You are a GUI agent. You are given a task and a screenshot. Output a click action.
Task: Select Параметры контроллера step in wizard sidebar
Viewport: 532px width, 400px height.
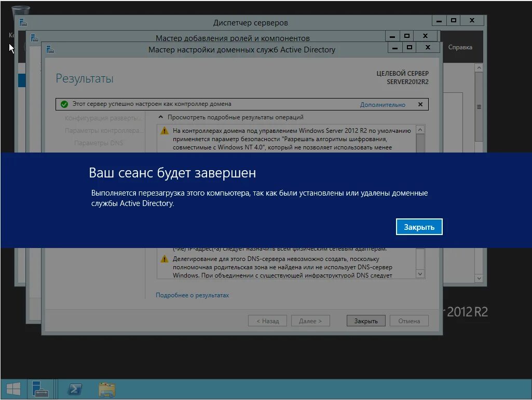(104, 131)
